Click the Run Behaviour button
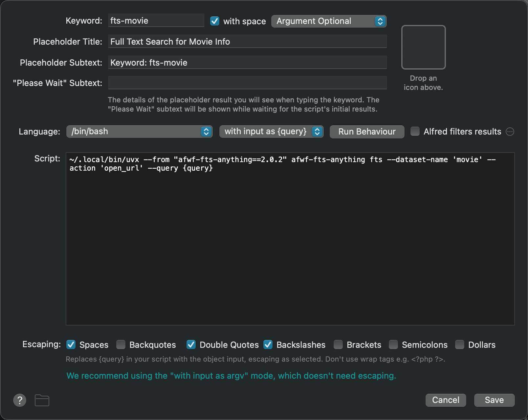 coord(367,132)
